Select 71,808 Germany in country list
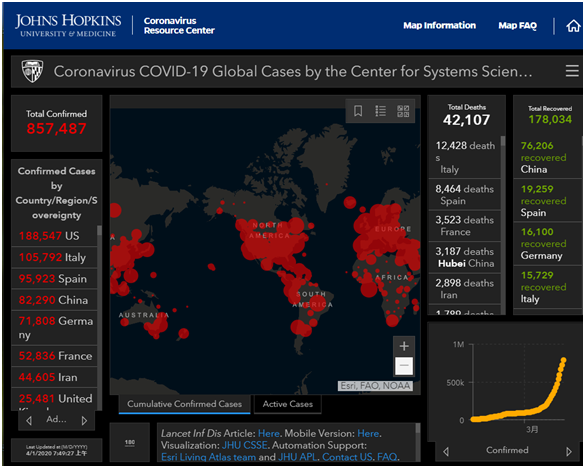The width and height of the screenshot is (585, 468). click(54, 328)
